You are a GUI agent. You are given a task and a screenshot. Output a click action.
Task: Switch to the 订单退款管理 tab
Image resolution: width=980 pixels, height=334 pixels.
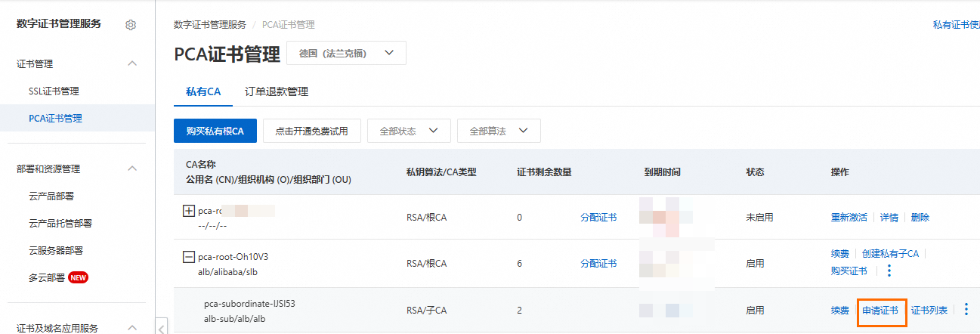(x=277, y=91)
